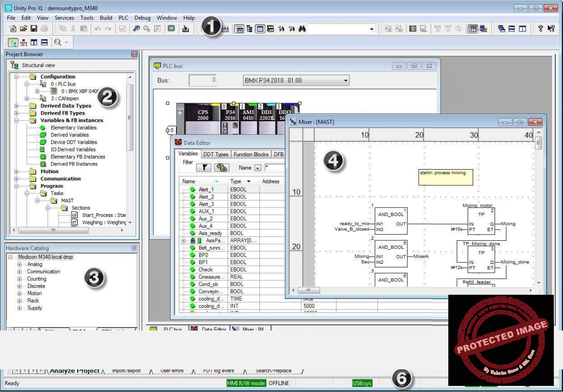
Task: Click the RUN PLC icon
Action: pyautogui.click(x=437, y=29)
